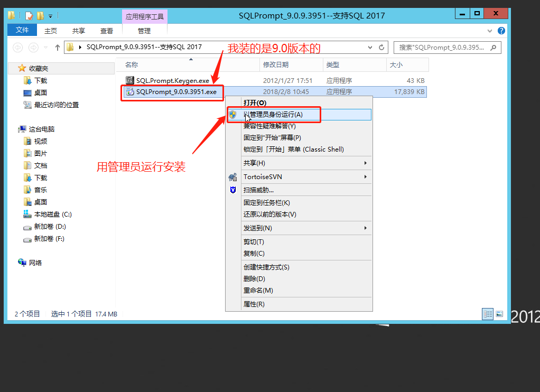Choose 固定到"开始"屏幕(P)

299,138
